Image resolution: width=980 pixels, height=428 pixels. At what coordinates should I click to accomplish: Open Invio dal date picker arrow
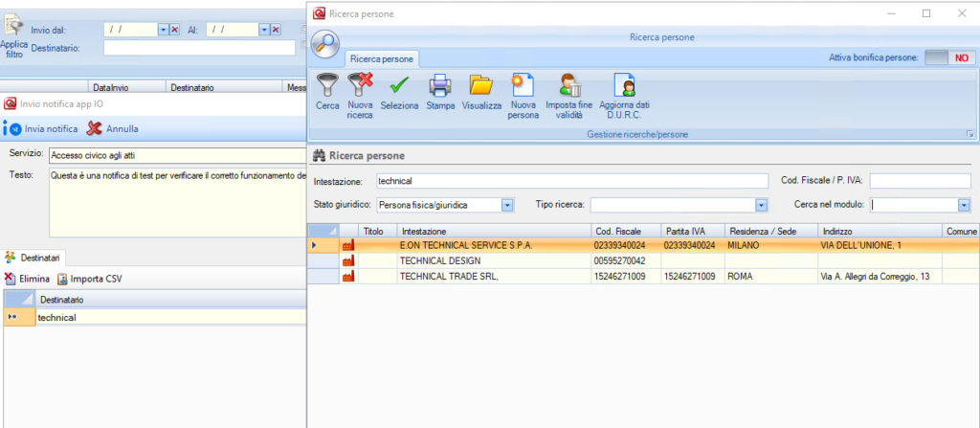coord(163,30)
